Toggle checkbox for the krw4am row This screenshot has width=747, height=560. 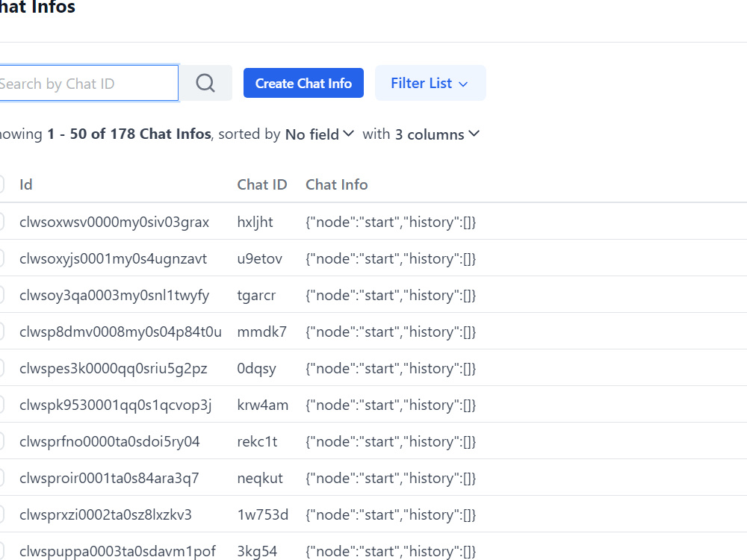[1, 405]
